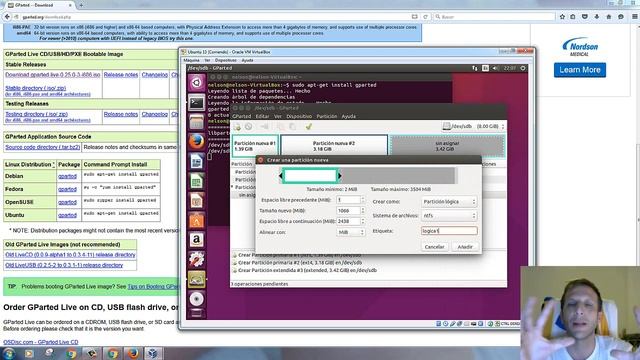The image size is (640, 360).
Task: Open System Settings from the launcher
Action: [196, 260]
